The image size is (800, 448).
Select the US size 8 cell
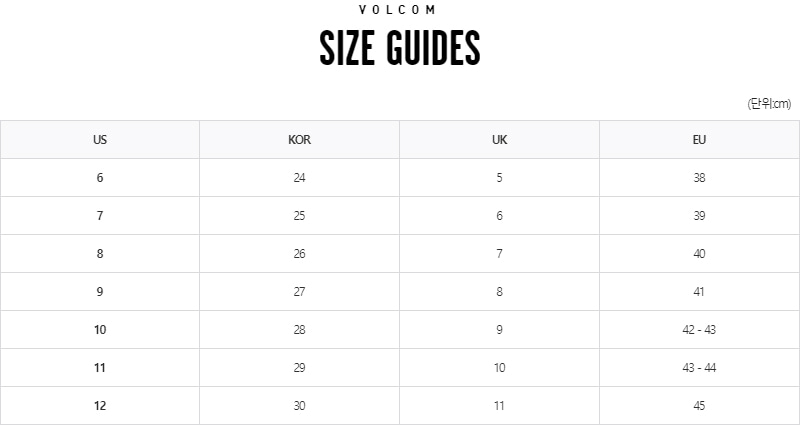[100, 254]
